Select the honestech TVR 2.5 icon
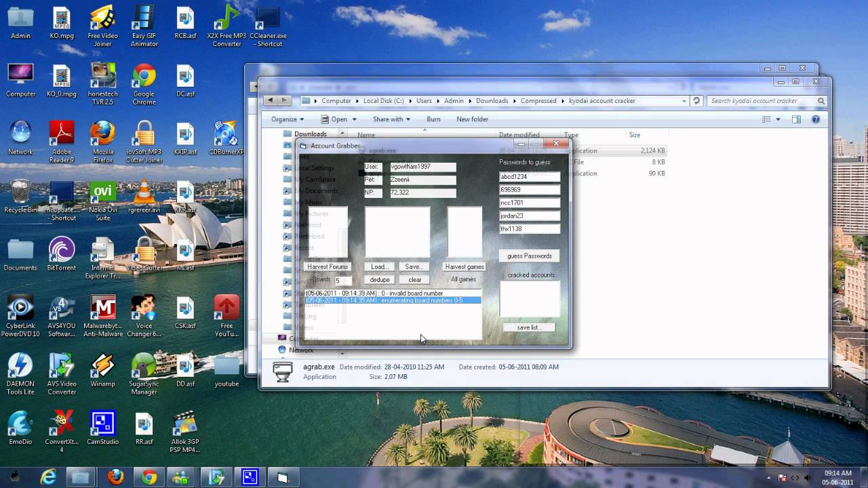Image resolution: width=868 pixels, height=488 pixels. click(102, 84)
